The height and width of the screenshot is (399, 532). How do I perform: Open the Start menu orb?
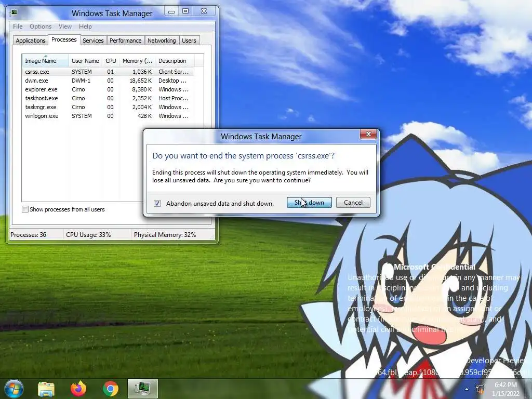click(13, 389)
